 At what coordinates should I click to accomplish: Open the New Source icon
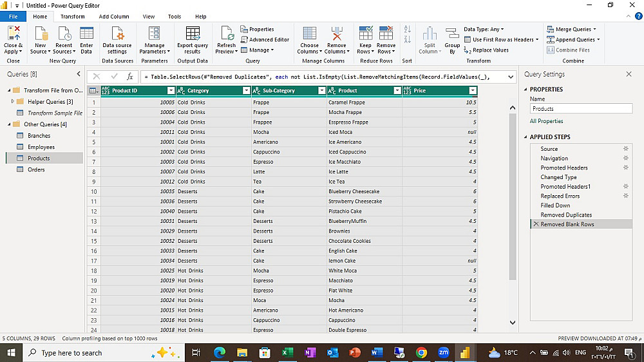[41, 33]
